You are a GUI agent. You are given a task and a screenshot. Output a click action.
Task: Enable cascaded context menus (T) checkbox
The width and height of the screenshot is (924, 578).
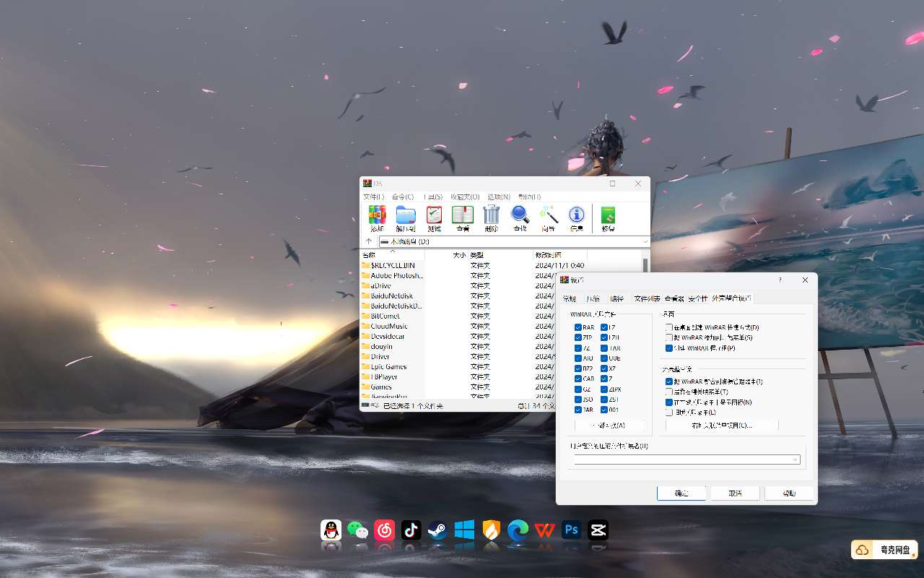point(669,392)
